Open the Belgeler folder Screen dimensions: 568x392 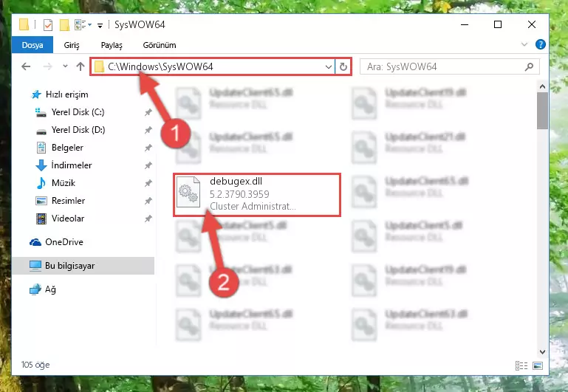coord(67,148)
